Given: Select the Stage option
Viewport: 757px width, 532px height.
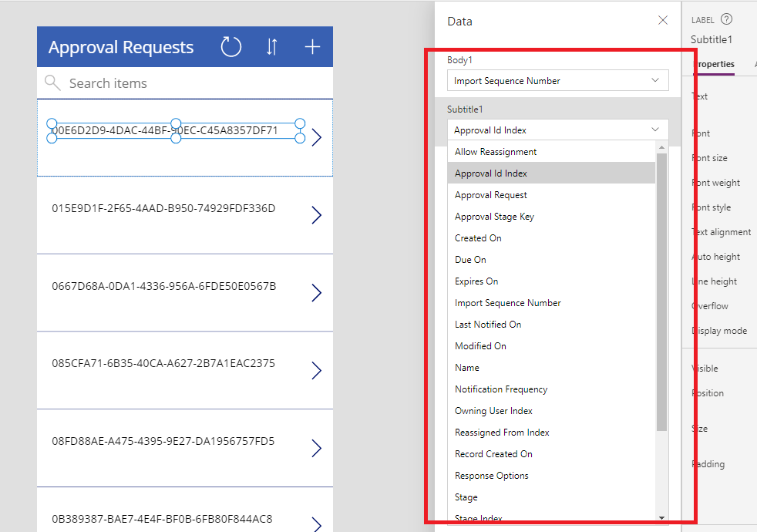Looking at the screenshot, I should tap(551, 497).
